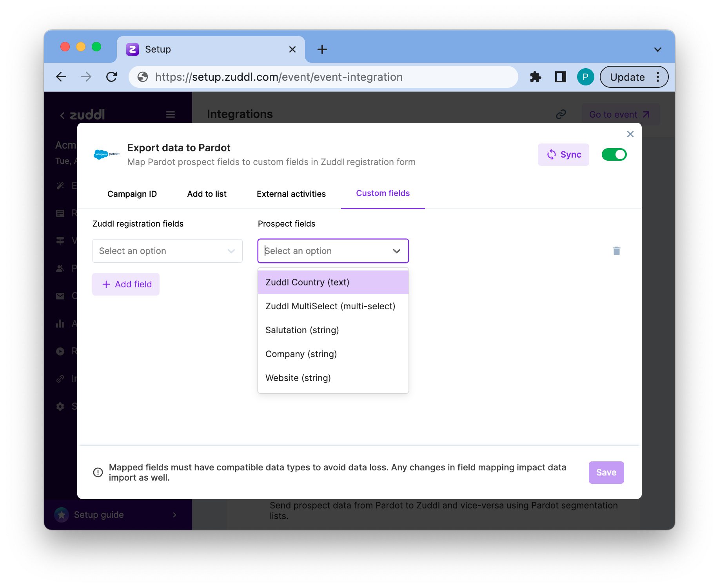Viewport: 719px width, 588px height.
Task: Click the Integrations page heading
Action: pyautogui.click(x=240, y=114)
